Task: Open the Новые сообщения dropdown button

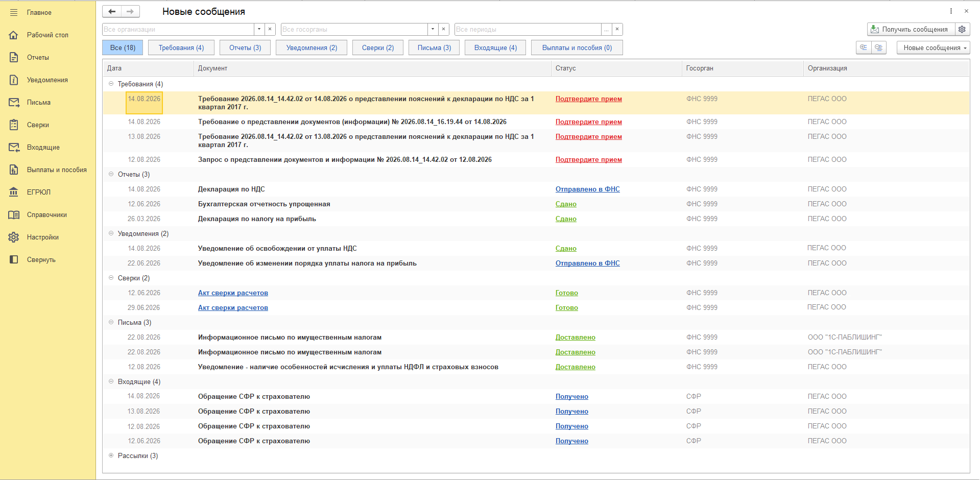Action: coord(933,47)
